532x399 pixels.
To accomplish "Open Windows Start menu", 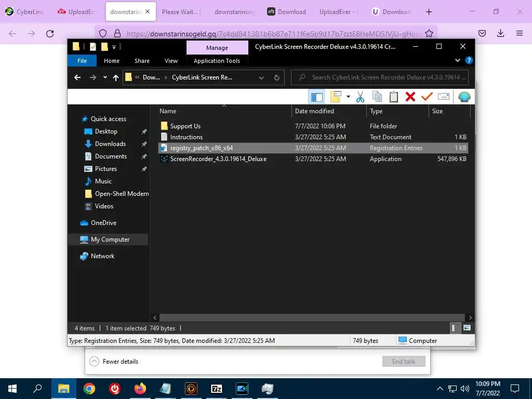I will point(12,389).
